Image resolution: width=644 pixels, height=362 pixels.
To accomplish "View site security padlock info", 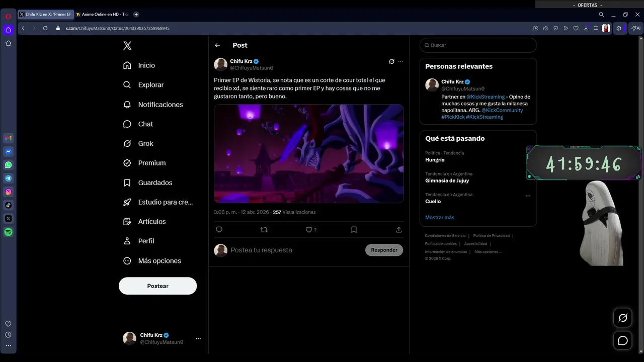I will (58, 28).
